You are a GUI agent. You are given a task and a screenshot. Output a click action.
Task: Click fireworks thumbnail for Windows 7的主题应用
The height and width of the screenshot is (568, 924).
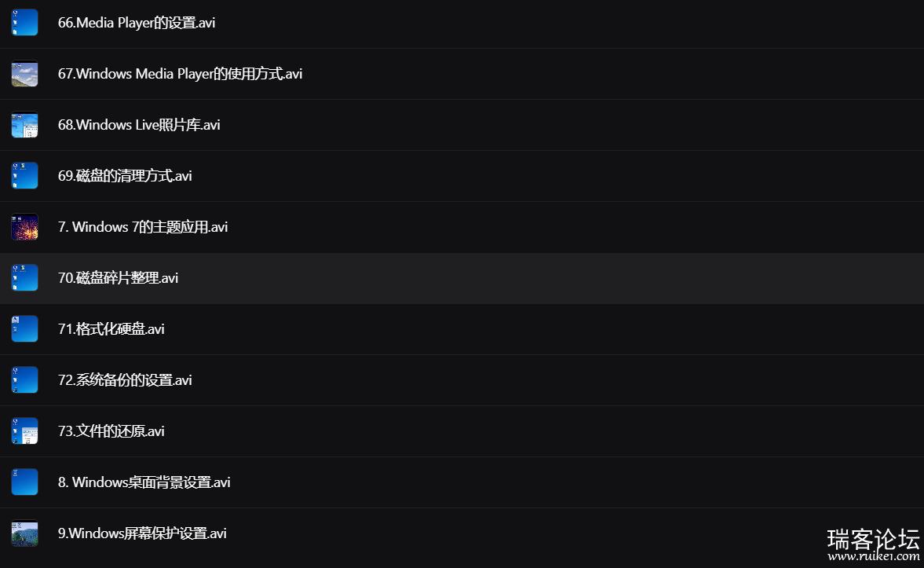[25, 227]
